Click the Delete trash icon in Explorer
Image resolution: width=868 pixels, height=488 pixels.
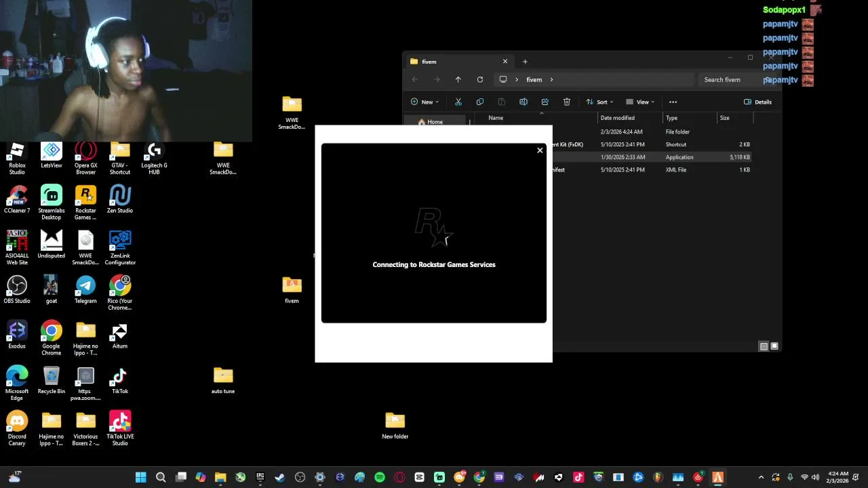click(x=567, y=102)
